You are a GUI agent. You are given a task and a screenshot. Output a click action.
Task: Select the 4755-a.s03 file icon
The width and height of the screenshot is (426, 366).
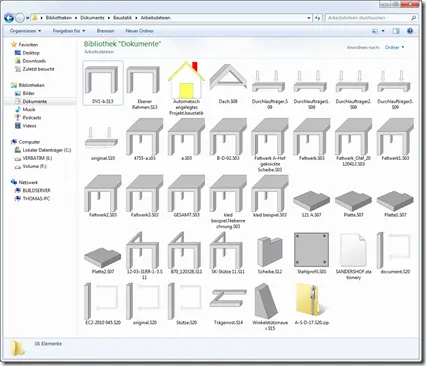pos(144,137)
